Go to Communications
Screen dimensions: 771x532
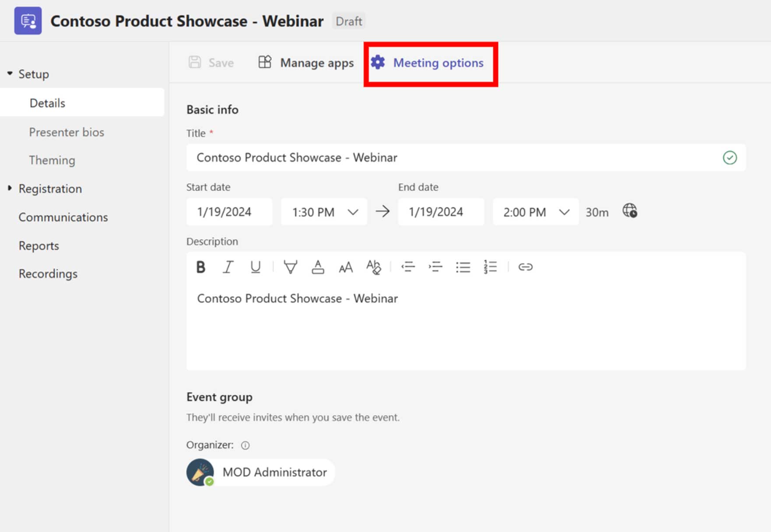coord(63,217)
